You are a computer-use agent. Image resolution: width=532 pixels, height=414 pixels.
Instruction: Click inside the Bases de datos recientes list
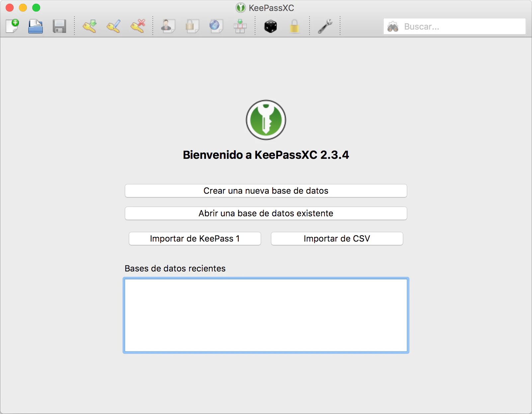tap(266, 315)
